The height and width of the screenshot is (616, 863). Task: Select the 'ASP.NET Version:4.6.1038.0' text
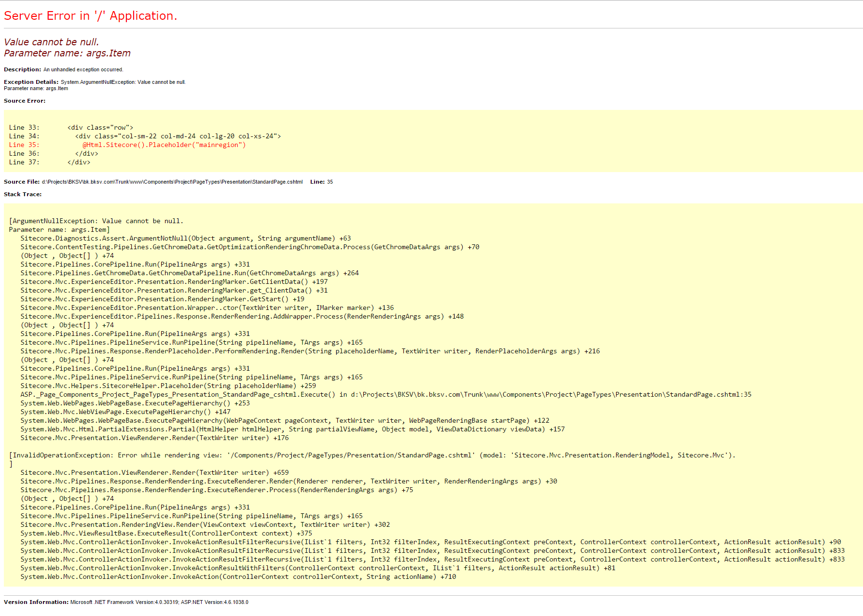coord(214,602)
